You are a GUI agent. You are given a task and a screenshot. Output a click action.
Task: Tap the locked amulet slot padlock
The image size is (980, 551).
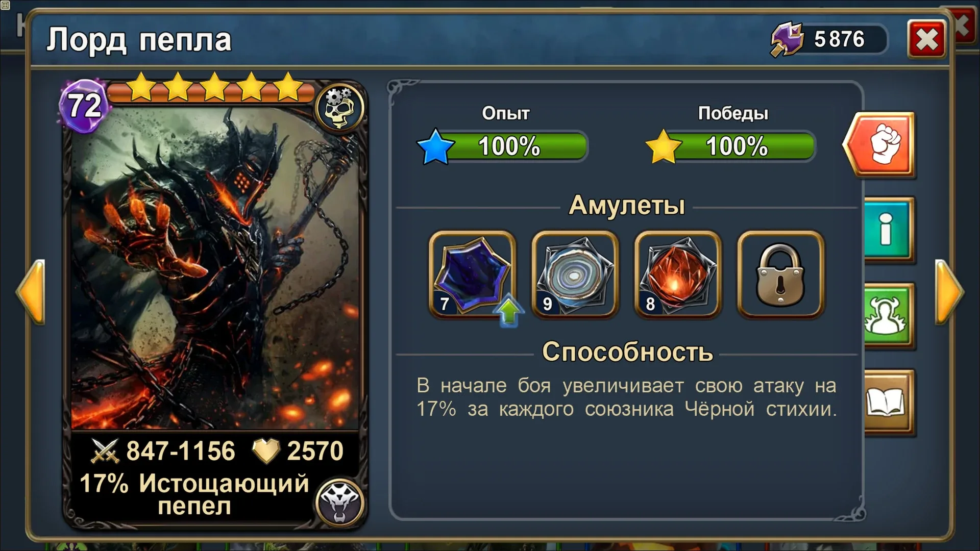pos(780,274)
